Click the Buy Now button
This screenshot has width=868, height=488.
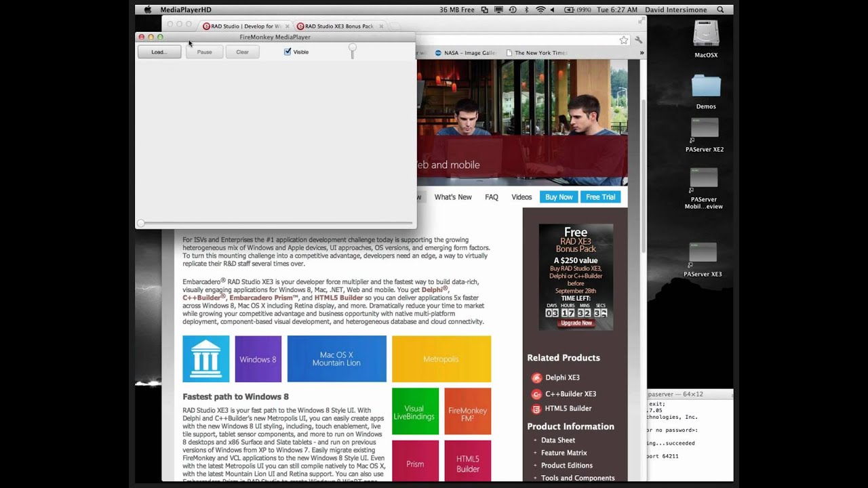pyautogui.click(x=559, y=197)
